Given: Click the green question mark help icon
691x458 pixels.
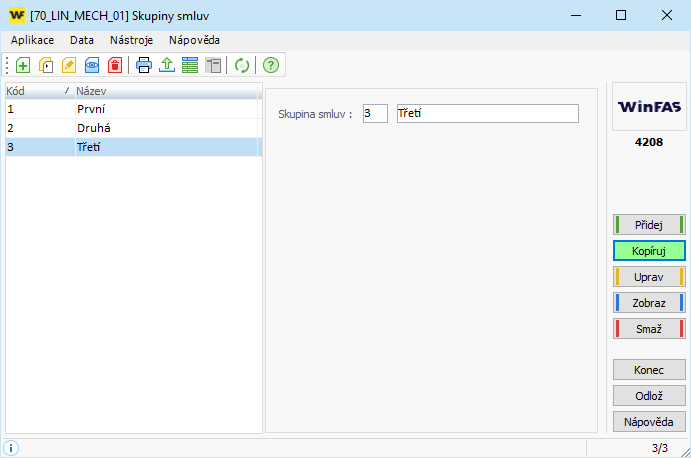Looking at the screenshot, I should [x=271, y=65].
